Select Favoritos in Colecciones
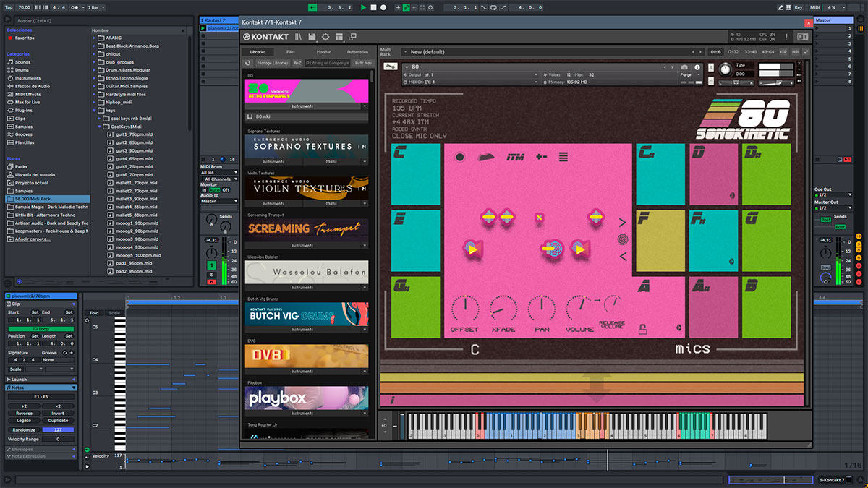This screenshot has height=488, width=868. pos(25,38)
